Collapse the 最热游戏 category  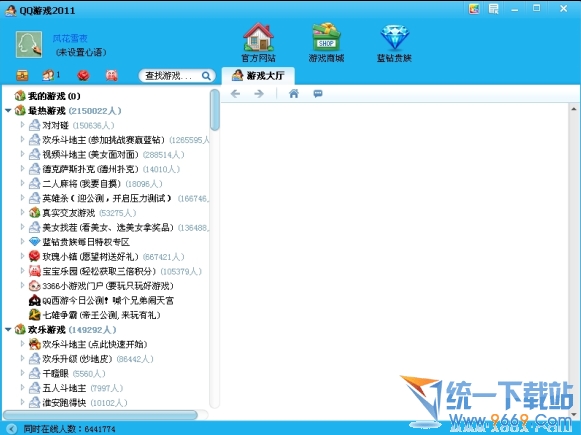[8, 110]
